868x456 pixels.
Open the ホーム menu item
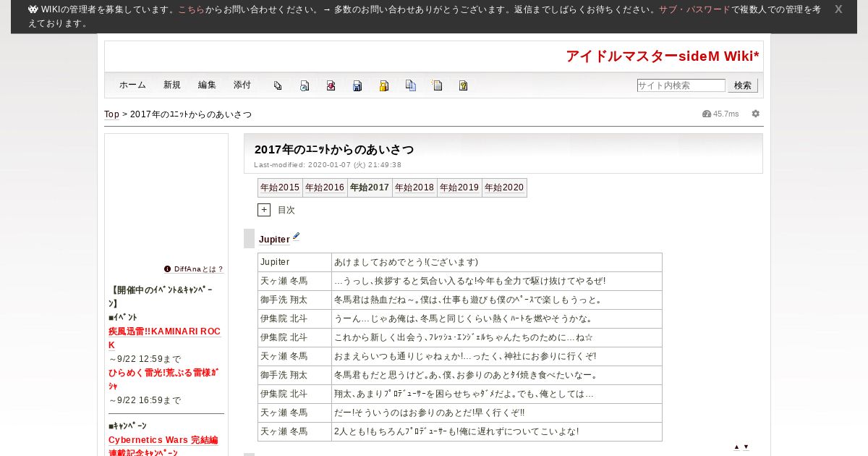(133, 85)
